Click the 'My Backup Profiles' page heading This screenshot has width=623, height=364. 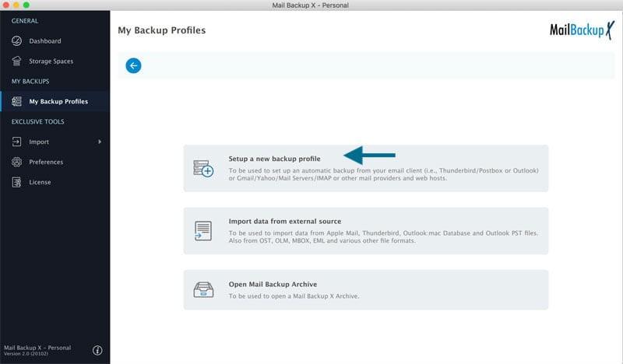pos(162,30)
